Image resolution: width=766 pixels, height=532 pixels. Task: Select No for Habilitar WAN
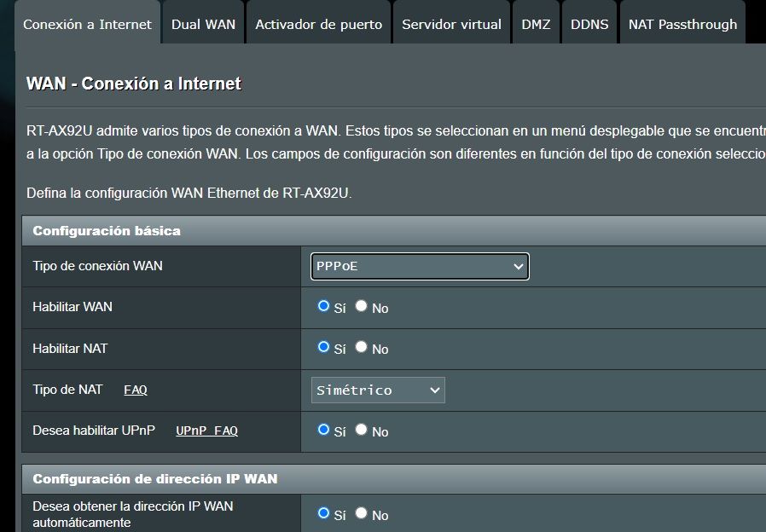(361, 306)
